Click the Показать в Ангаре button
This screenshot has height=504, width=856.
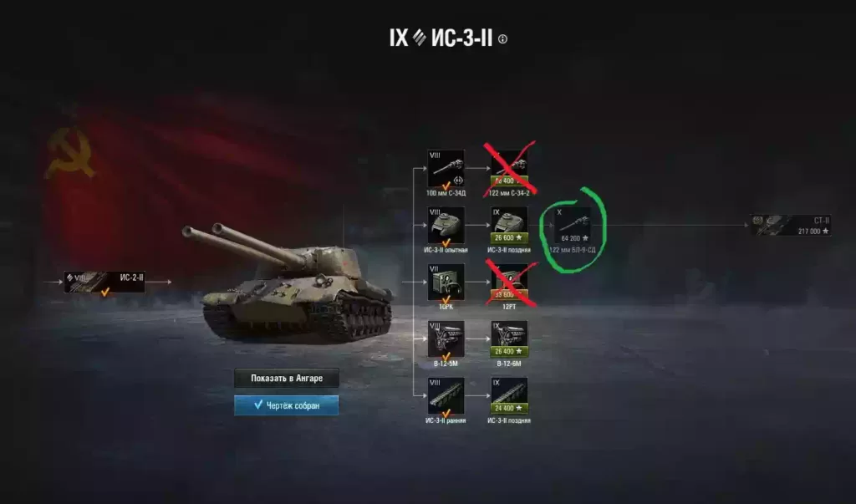point(287,378)
